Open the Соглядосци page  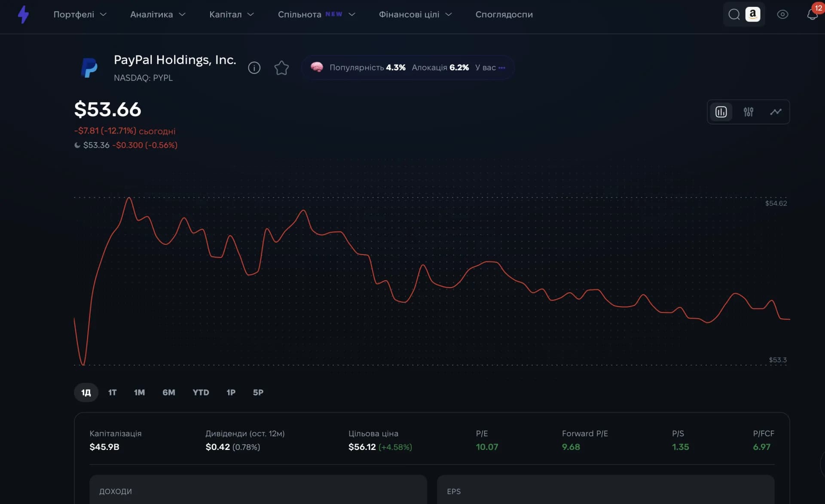click(x=504, y=15)
